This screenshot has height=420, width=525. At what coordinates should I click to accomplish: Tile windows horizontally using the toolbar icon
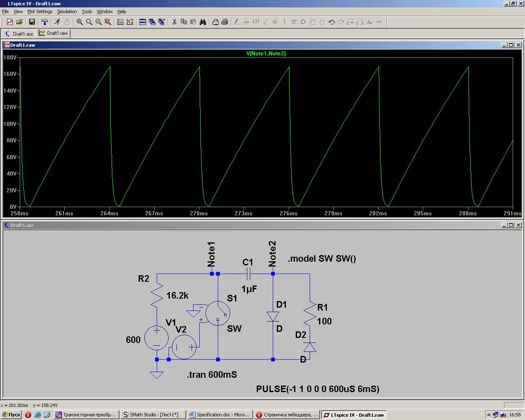click(x=143, y=22)
